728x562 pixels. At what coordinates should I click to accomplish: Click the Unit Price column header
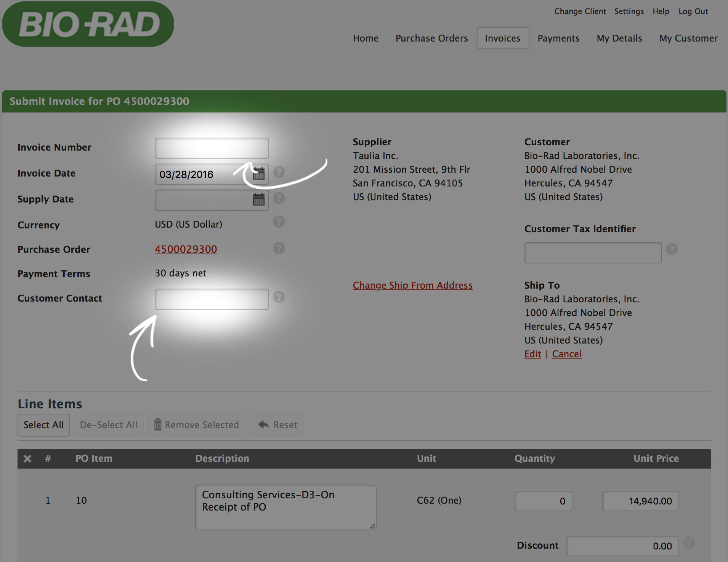point(656,458)
